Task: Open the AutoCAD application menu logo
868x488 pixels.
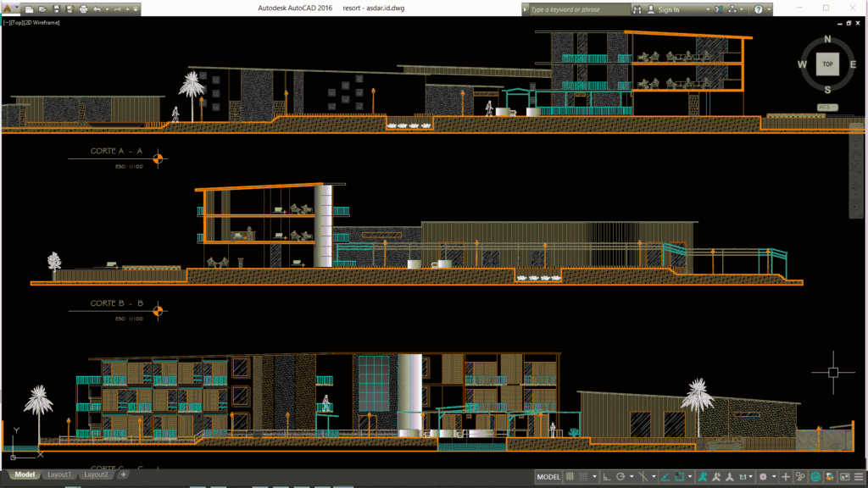Action: pos(9,9)
